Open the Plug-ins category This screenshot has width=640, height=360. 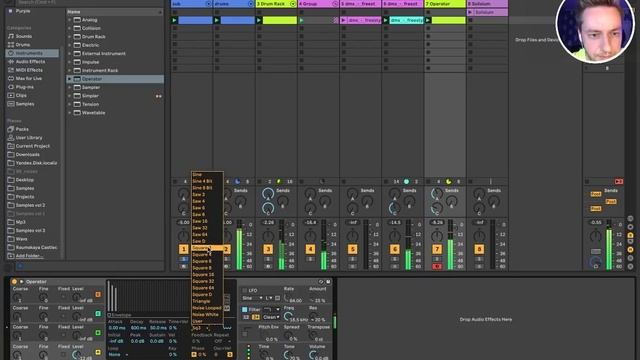click(x=24, y=87)
